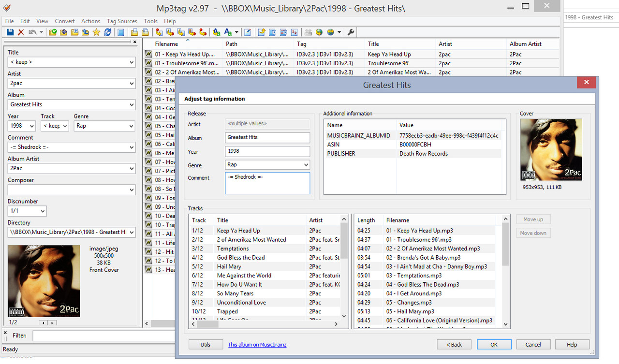Click the dialog Help button
The image size is (619, 364).
coord(572,345)
